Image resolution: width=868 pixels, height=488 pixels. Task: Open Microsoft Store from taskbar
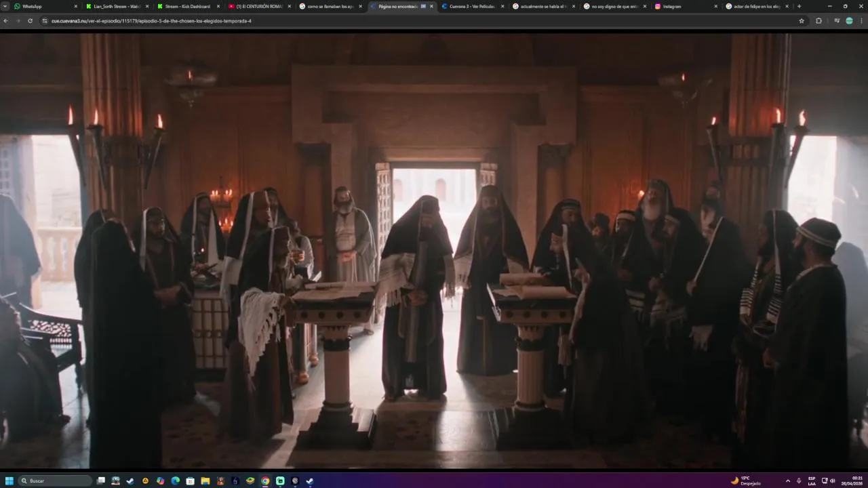(x=190, y=481)
